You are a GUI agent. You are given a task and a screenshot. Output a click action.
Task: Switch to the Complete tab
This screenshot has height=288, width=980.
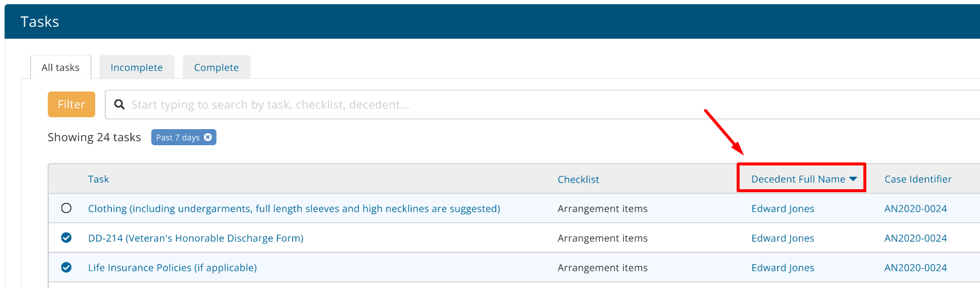(217, 67)
